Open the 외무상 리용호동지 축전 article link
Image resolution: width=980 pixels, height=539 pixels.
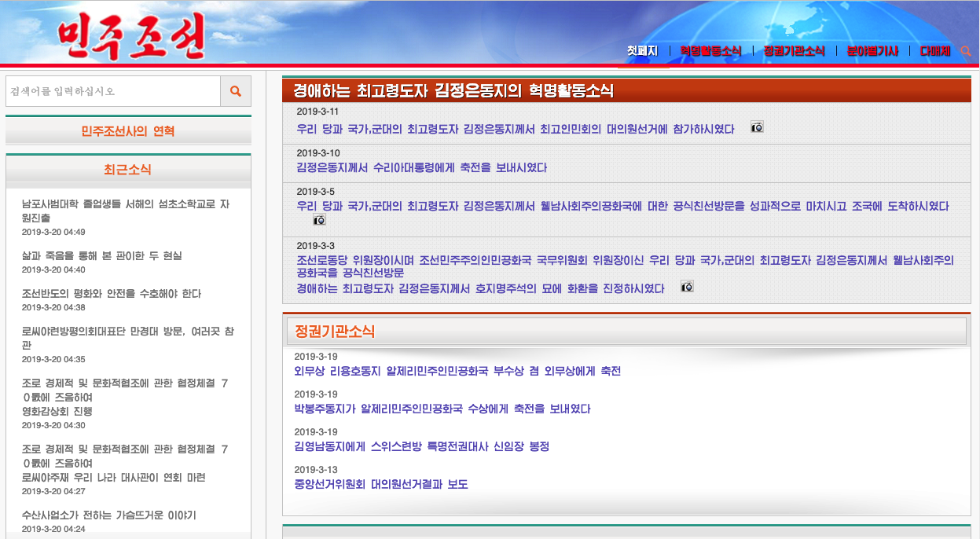tap(457, 372)
